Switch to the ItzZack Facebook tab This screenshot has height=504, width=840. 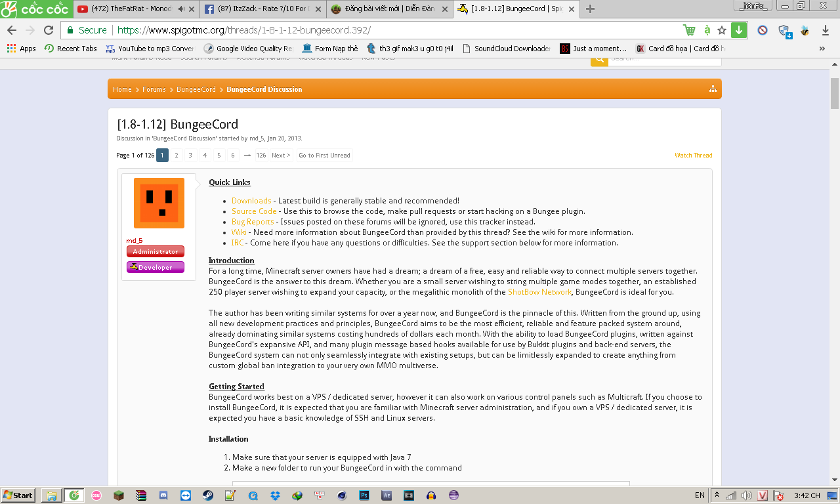(x=262, y=9)
